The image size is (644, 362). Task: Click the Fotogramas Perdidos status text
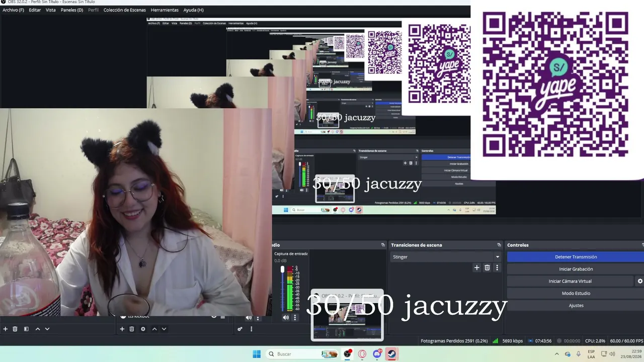point(454,341)
